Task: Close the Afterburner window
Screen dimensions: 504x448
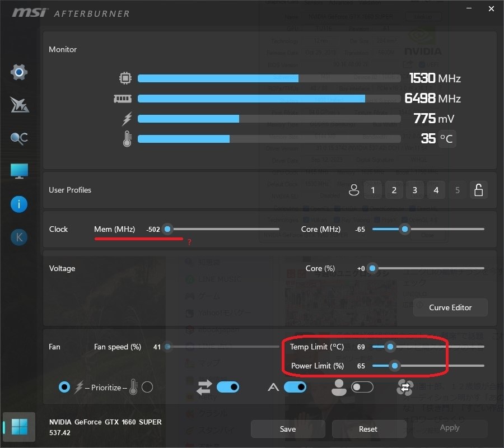Action: tap(491, 8)
